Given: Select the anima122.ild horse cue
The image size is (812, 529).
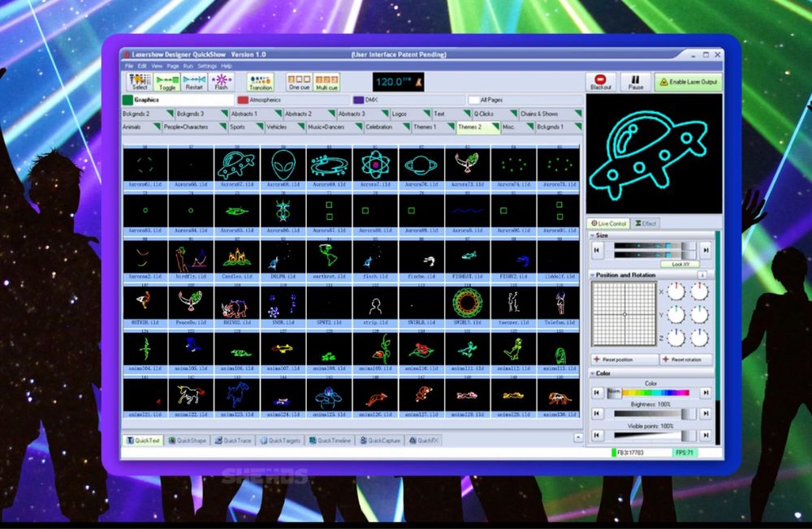Looking at the screenshot, I should click(191, 398).
